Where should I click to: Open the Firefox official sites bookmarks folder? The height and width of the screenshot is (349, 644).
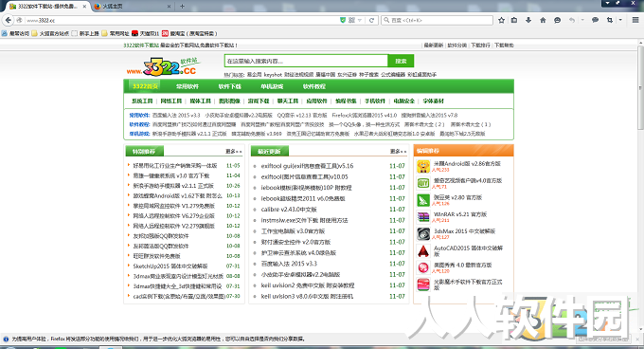[x=50, y=33]
